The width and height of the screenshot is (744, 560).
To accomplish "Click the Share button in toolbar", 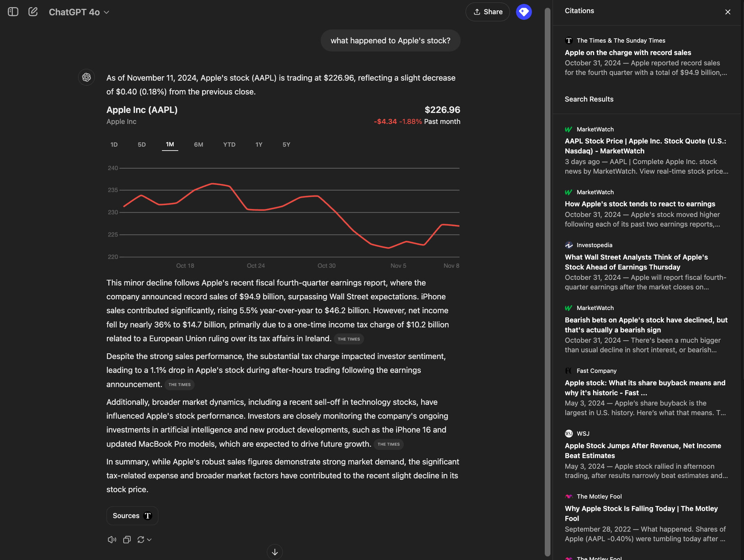I will click(489, 12).
